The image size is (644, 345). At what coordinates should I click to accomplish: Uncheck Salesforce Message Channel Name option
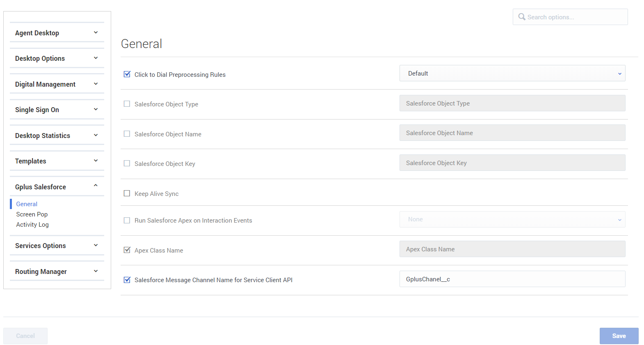(127, 280)
